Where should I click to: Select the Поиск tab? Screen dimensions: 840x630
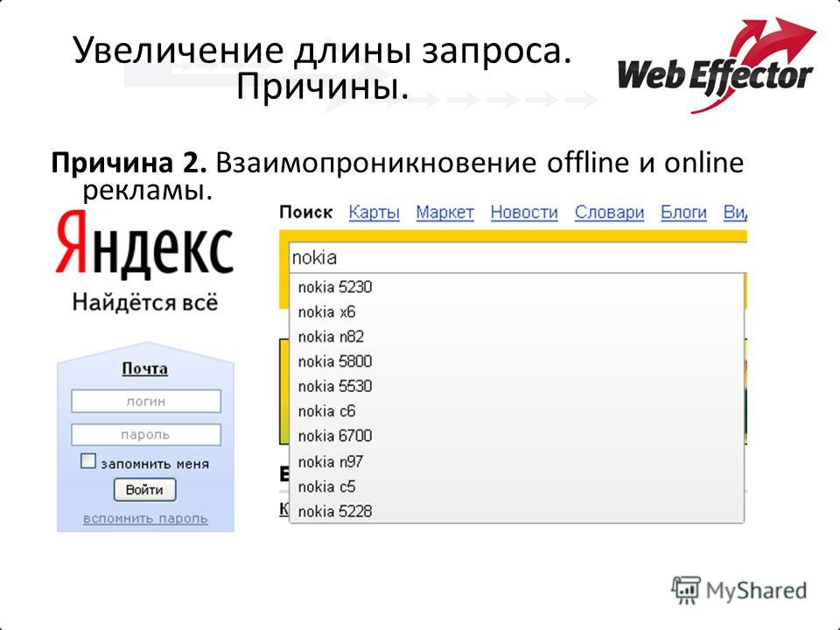(x=306, y=213)
